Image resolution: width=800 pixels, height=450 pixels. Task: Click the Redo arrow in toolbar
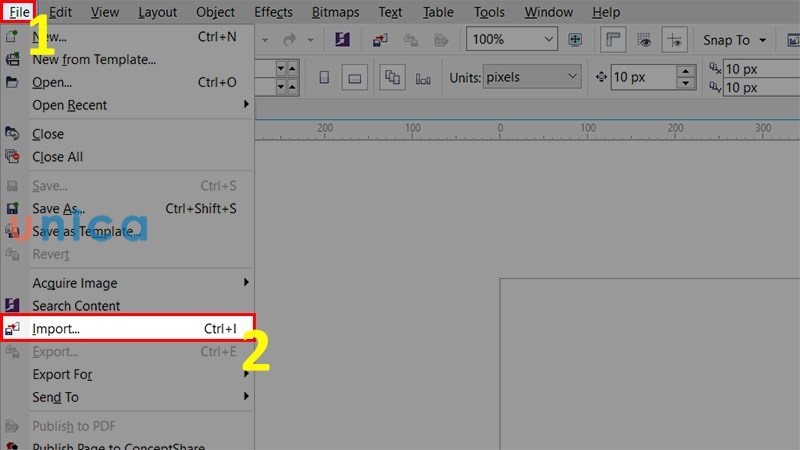click(x=289, y=39)
